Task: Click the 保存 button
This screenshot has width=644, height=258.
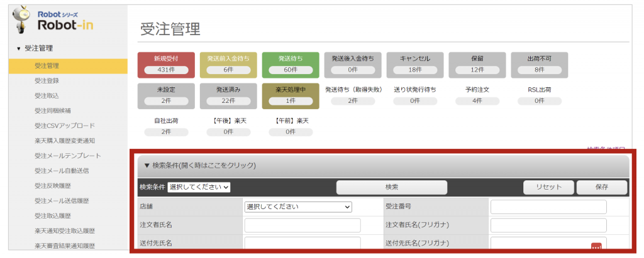Action: pyautogui.click(x=601, y=187)
